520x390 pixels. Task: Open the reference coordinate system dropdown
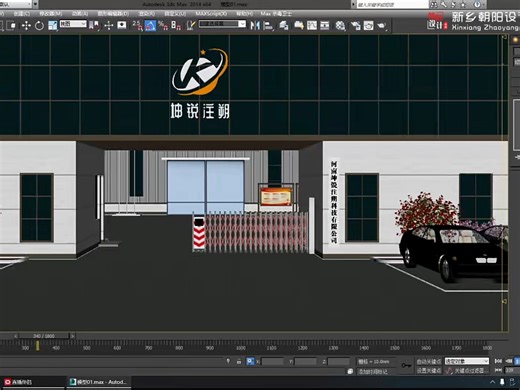[73, 24]
